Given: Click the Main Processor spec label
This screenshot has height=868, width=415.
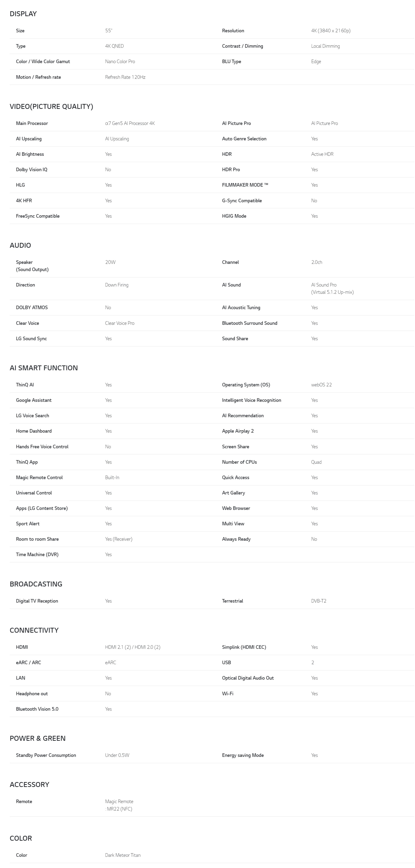Looking at the screenshot, I should click(32, 123).
